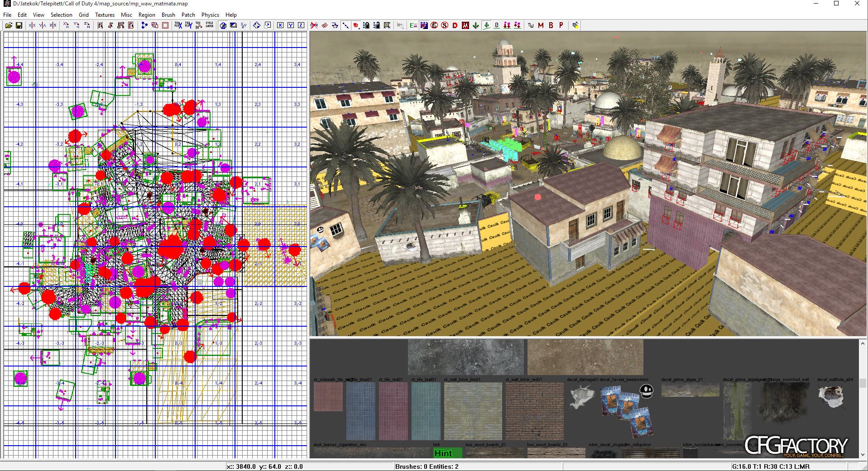
Task: Click the x y z coordinates status readout
Action: pos(264,466)
